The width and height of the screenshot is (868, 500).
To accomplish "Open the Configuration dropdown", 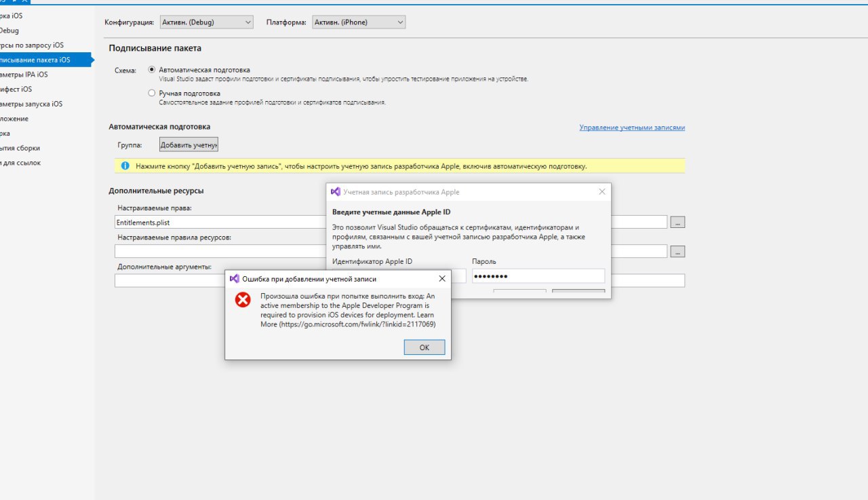I will [207, 22].
